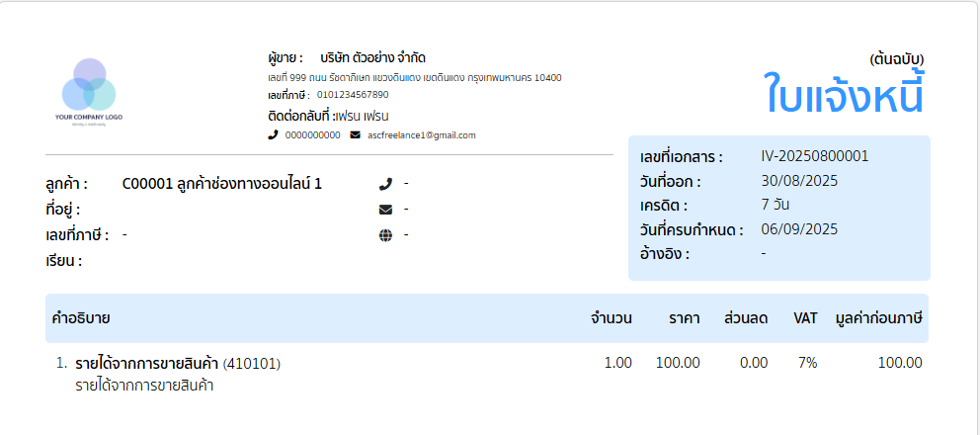
Task: Click the ส่วนลด column header
Action: [x=746, y=318]
